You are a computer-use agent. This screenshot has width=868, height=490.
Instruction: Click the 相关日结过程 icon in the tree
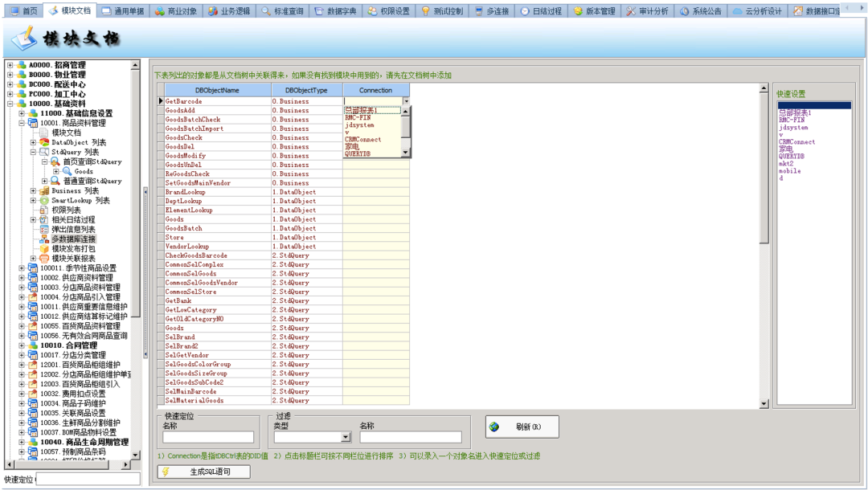pos(44,219)
